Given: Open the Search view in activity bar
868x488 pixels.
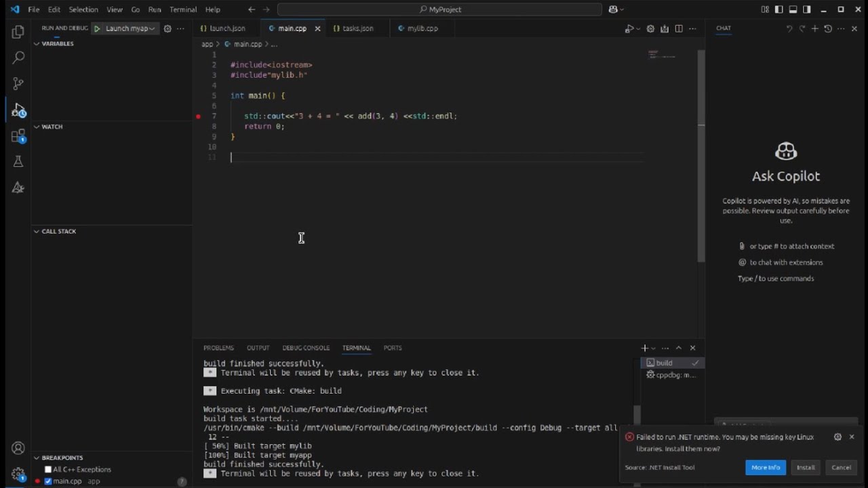Looking at the screenshot, I should click(18, 58).
